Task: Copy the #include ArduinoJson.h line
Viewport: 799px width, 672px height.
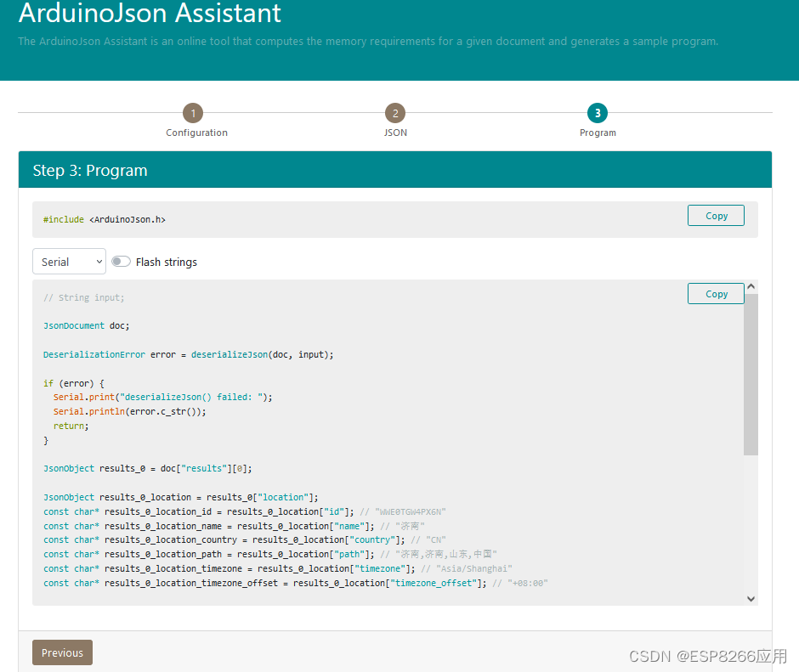Action: coord(716,216)
